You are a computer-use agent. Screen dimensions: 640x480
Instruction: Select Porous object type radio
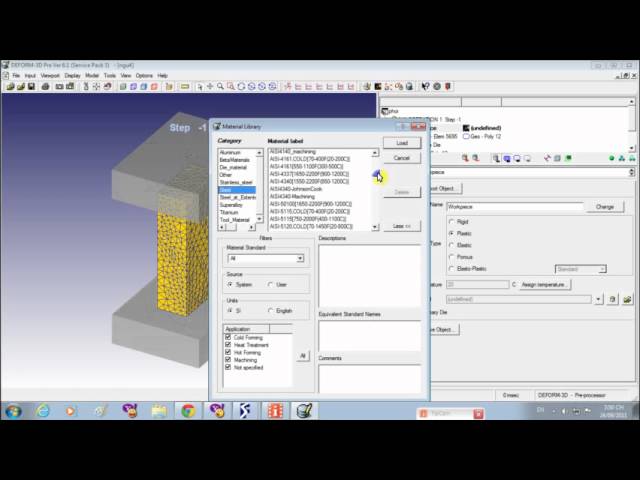[x=451, y=257]
